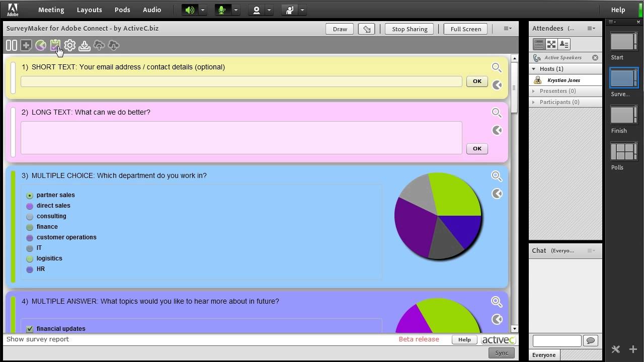Click the raise hand status icon

[x=289, y=10]
